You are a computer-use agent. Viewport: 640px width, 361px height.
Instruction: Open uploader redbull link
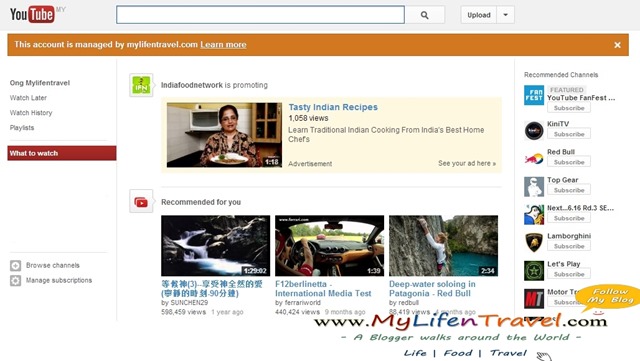(x=408, y=303)
